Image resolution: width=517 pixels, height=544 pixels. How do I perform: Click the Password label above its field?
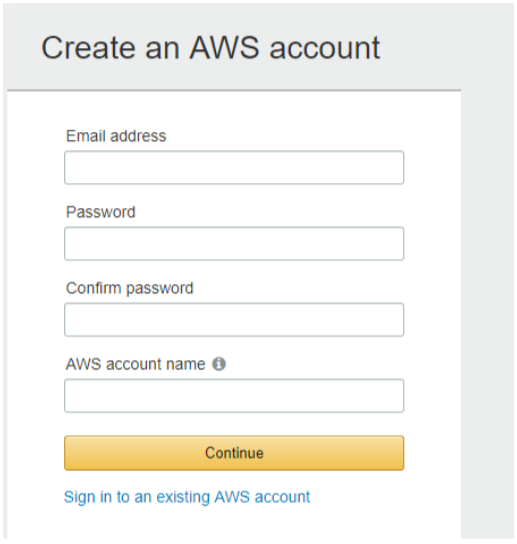point(101,212)
